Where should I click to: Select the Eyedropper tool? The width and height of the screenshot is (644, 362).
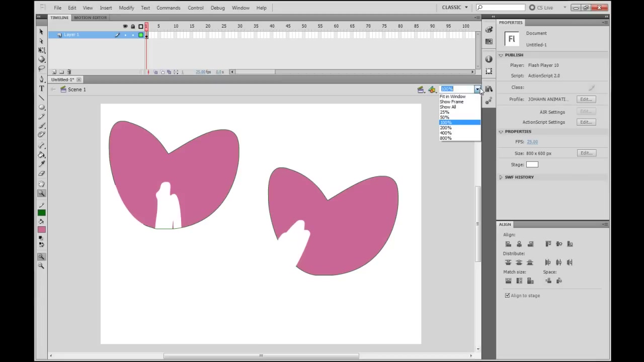pos(41,164)
